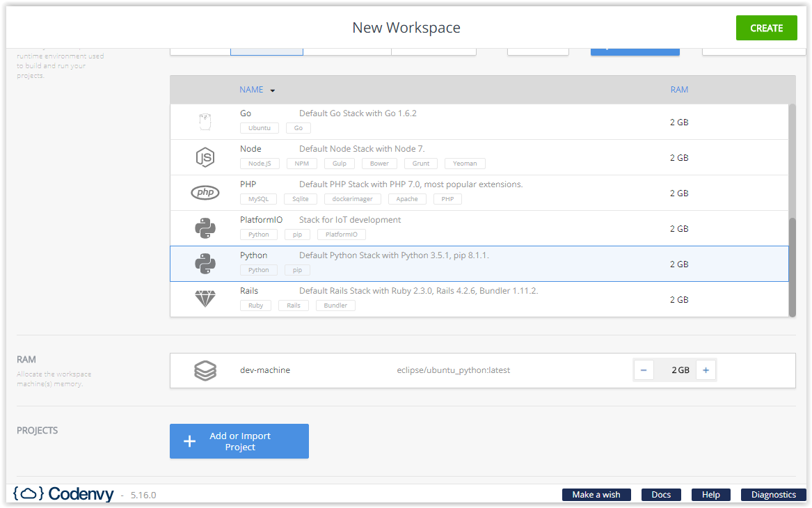Click the Bower tag

(x=379, y=164)
